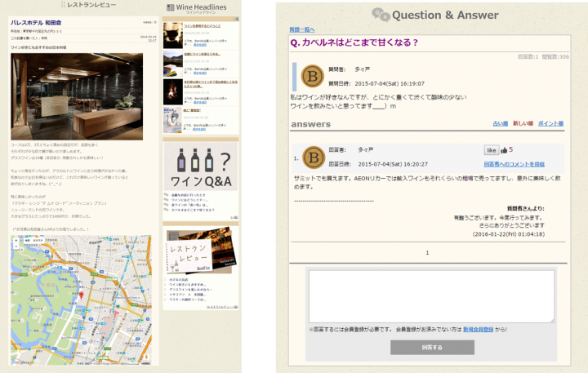This screenshot has height=373, width=588.
Task: Open the イタリアン review link in sidebar
Action: click(186, 295)
